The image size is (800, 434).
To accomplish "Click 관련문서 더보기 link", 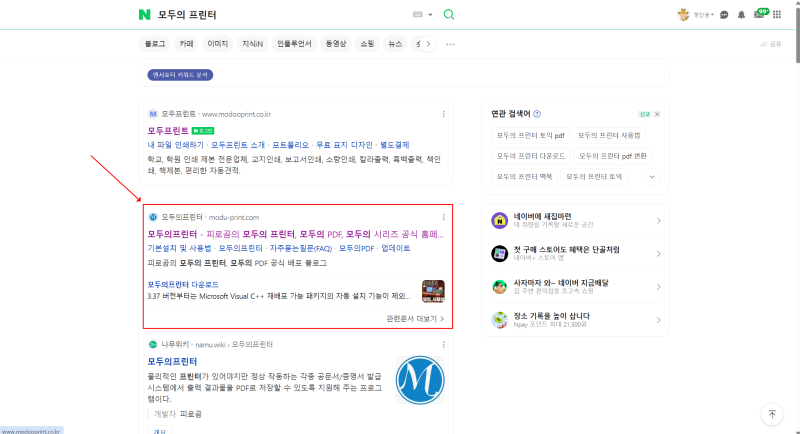I will pyautogui.click(x=415, y=319).
